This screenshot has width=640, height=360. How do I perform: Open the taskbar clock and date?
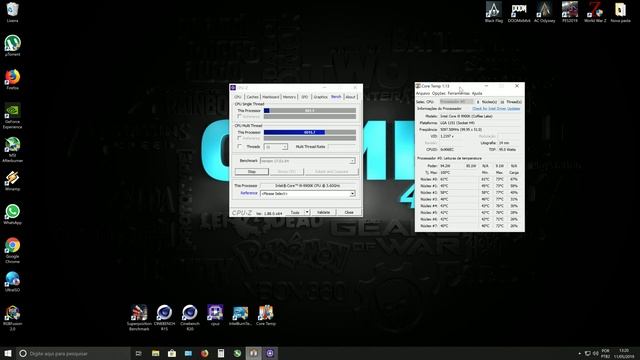[624, 353]
